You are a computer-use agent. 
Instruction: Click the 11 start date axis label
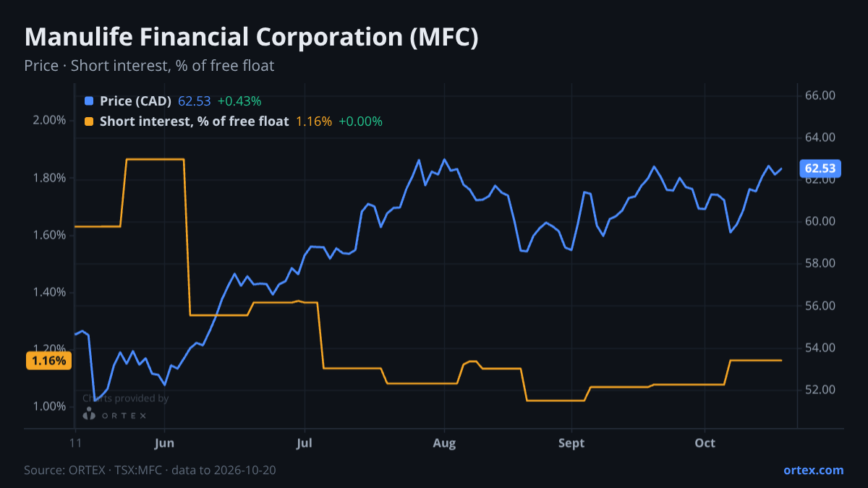[75, 443]
